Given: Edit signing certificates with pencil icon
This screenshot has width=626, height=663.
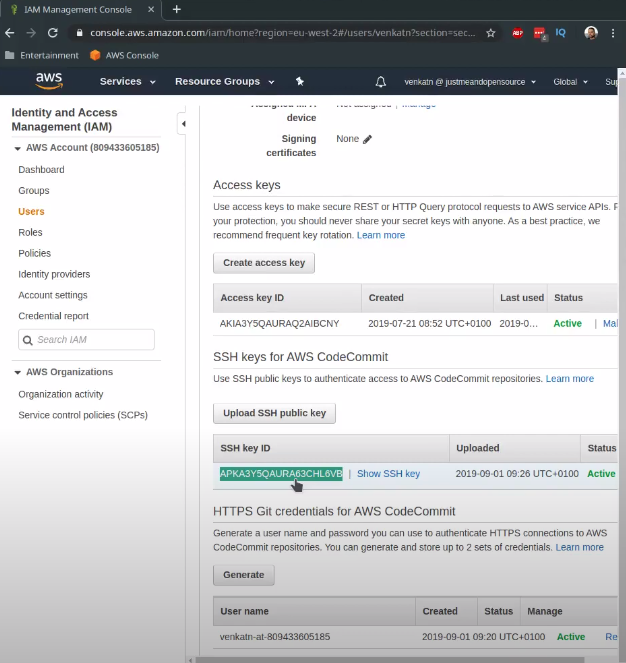Looking at the screenshot, I should [368, 139].
